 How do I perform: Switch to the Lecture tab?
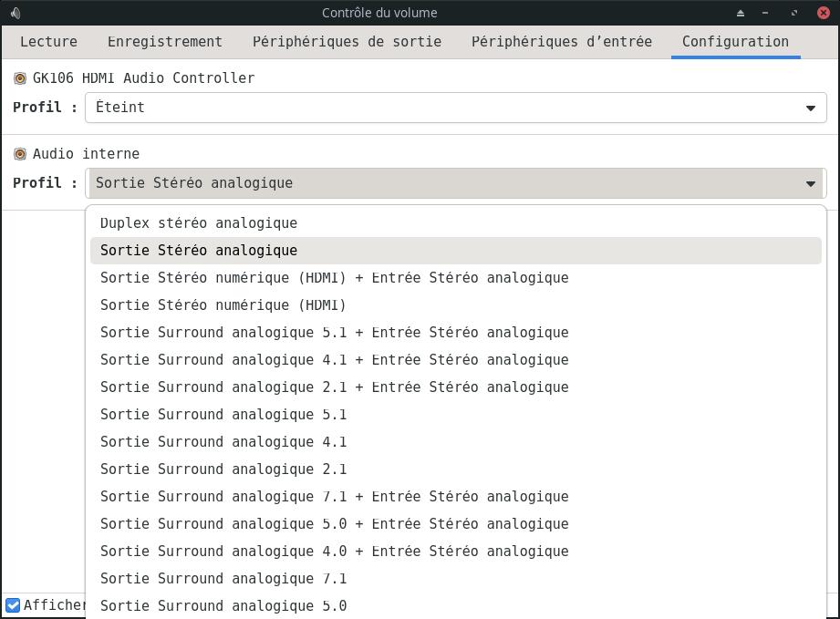(x=48, y=42)
